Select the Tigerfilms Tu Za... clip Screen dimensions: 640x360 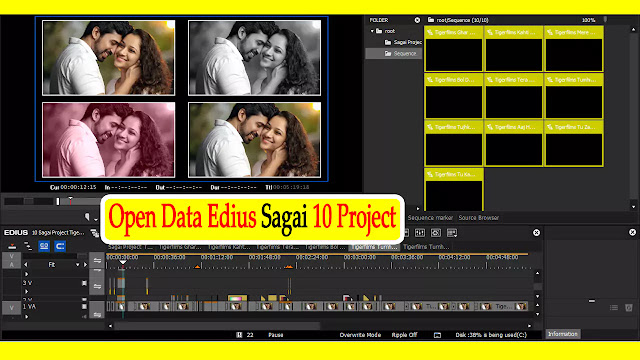point(574,143)
